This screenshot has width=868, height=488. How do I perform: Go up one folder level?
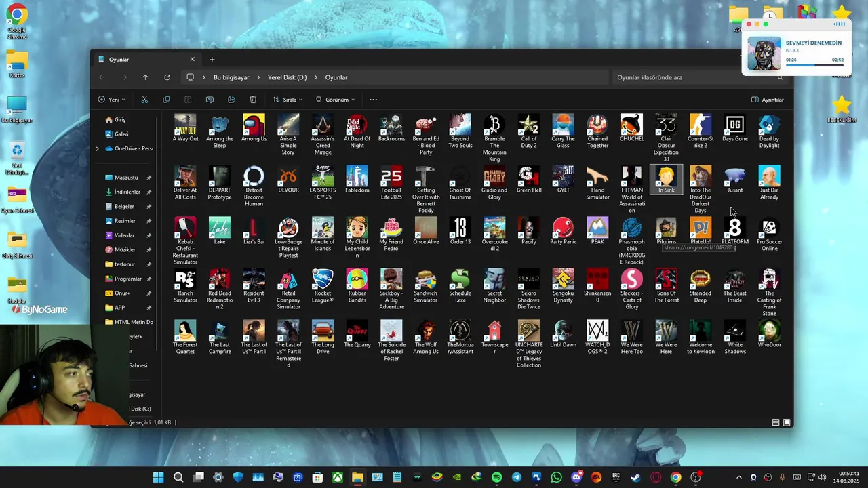[145, 77]
